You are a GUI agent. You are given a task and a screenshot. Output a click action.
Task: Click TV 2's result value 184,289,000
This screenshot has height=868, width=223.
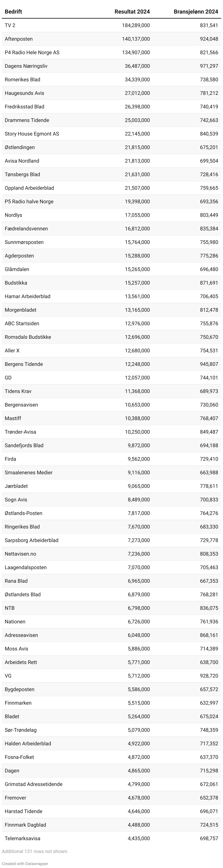point(136,26)
